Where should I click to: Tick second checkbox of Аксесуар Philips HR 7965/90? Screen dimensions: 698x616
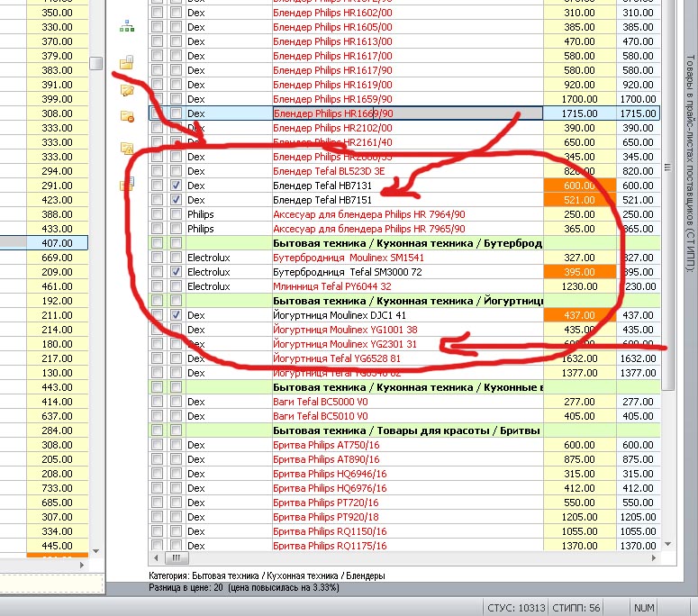pyautogui.click(x=176, y=229)
